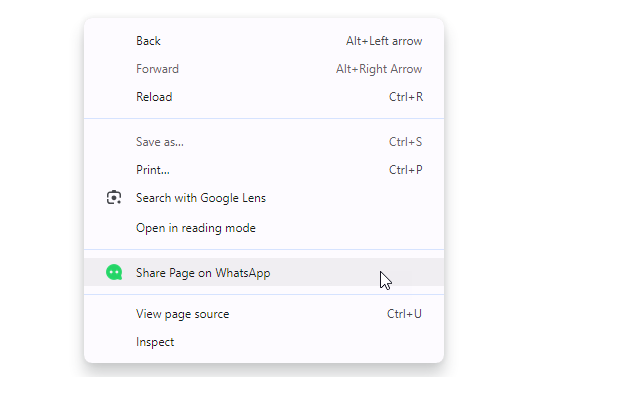
Task: Reload the page via context menu
Action: coord(154,97)
